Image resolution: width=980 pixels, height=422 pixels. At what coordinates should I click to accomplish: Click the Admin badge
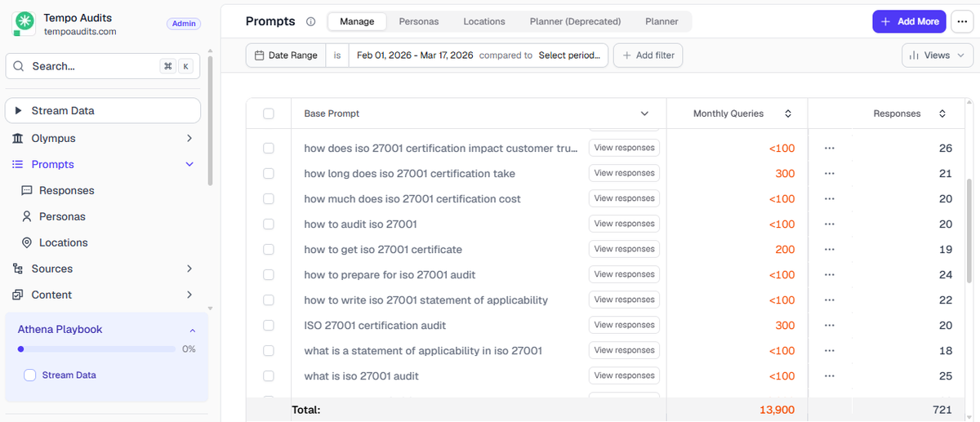point(184,24)
